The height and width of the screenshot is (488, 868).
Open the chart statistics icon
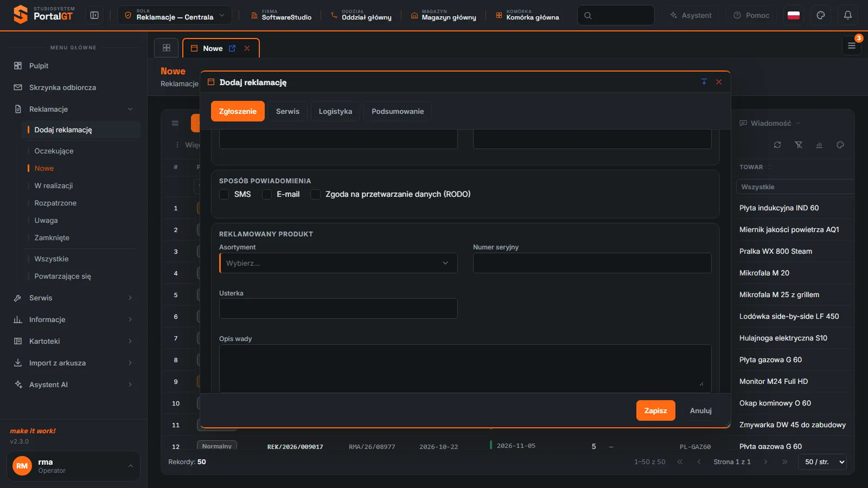[x=819, y=145]
